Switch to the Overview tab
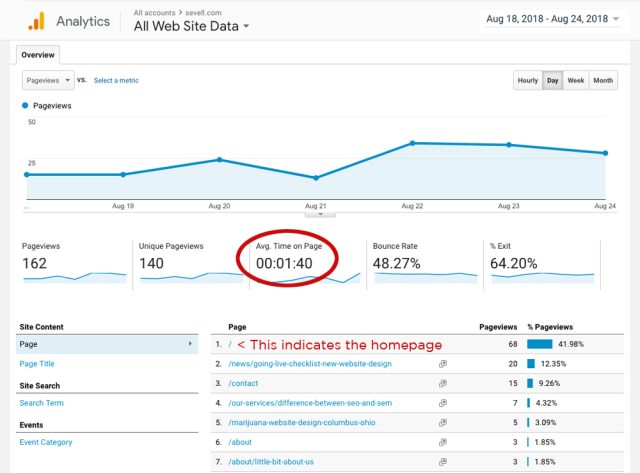This screenshot has height=473, width=640. (38, 55)
